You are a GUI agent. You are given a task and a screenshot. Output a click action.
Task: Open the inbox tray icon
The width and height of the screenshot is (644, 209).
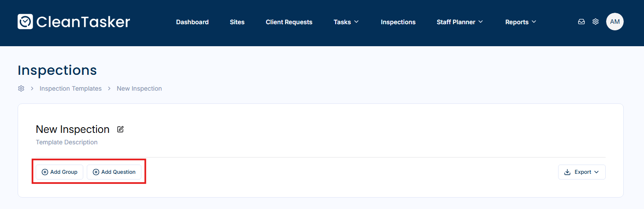tap(581, 22)
